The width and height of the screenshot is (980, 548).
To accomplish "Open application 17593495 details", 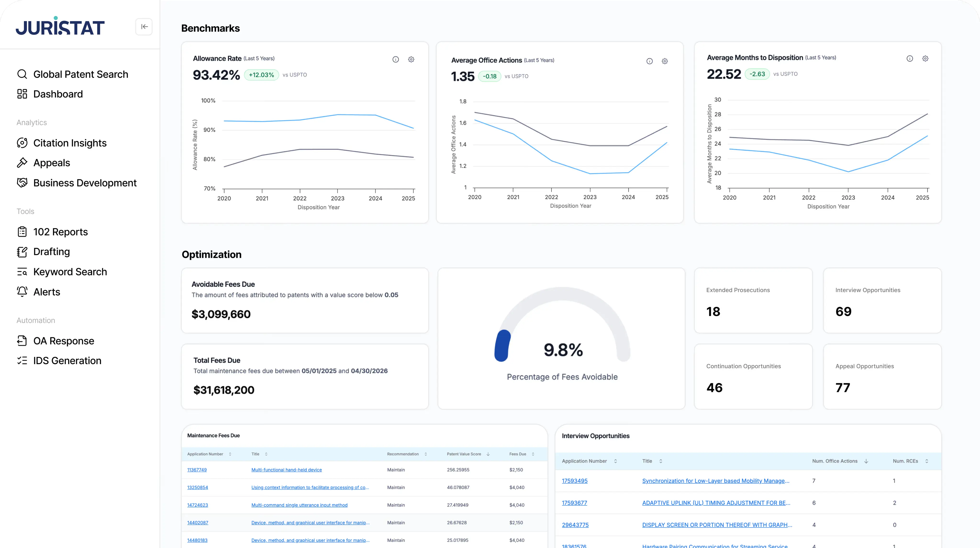I will tap(575, 481).
